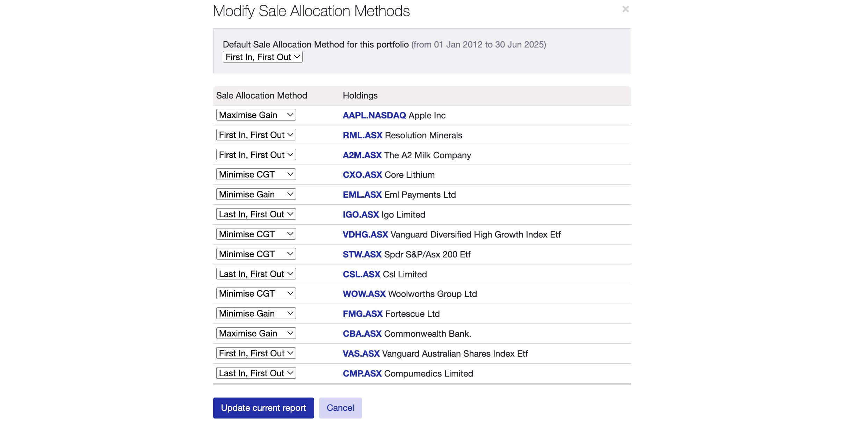This screenshot has height=422, width=868.
Task: Visit the VAS.ASX holding page
Action: (x=361, y=354)
